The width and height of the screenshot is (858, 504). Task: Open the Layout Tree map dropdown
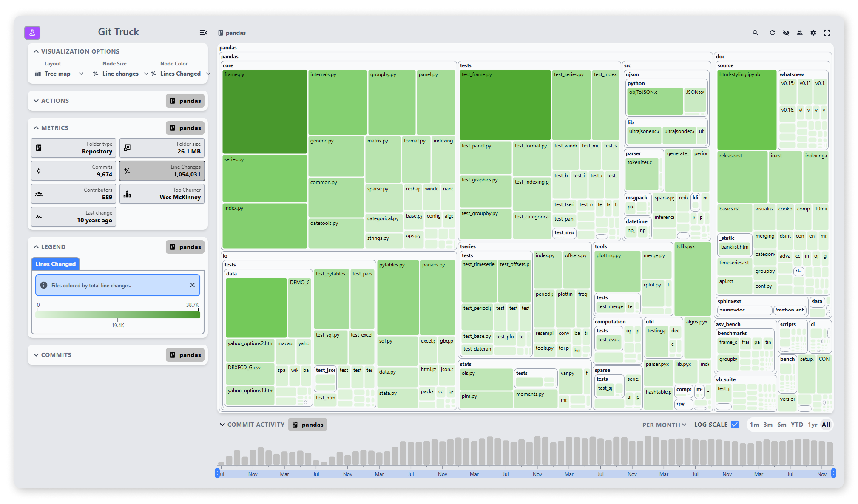pos(58,74)
